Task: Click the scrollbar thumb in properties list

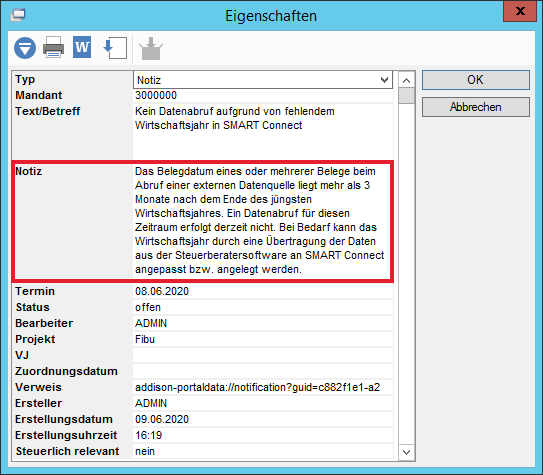Action: coord(407,96)
